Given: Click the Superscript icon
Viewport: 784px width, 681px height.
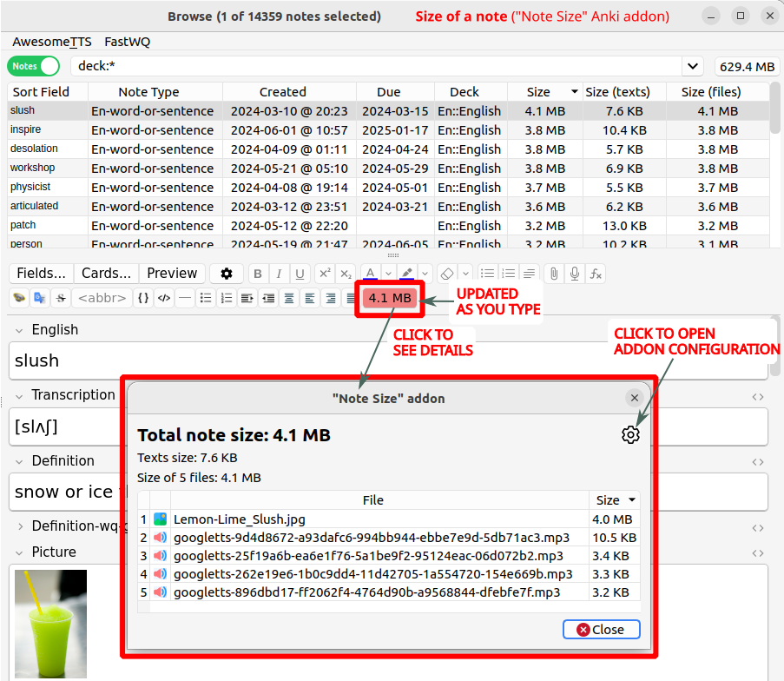Looking at the screenshot, I should 324,274.
